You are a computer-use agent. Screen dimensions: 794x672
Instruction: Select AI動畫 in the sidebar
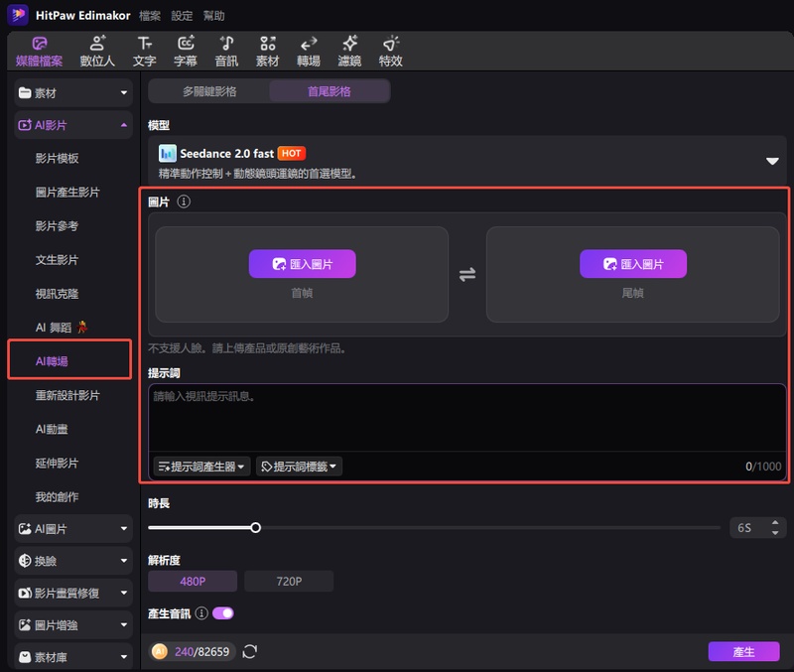[x=52, y=429]
